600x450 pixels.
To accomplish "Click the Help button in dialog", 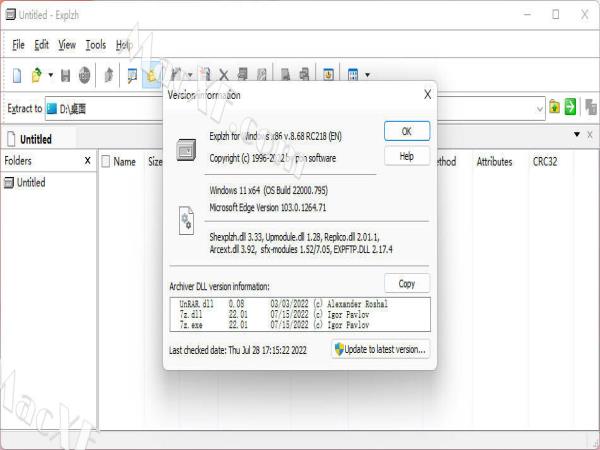I will pos(407,156).
